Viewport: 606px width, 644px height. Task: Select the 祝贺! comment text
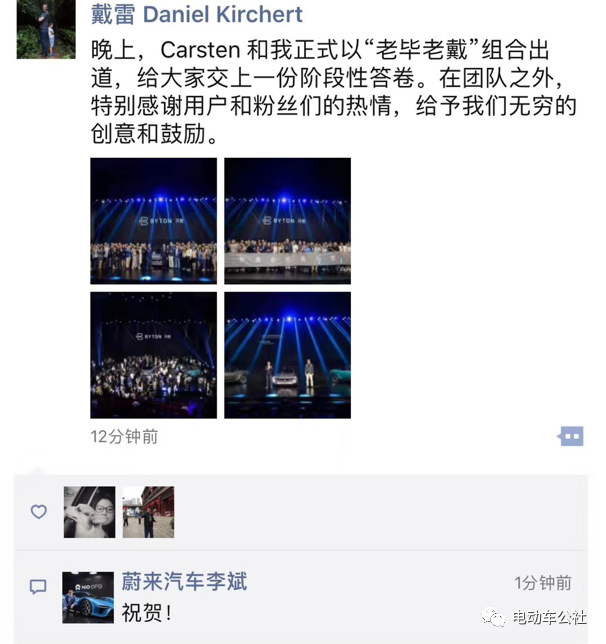coord(147,613)
